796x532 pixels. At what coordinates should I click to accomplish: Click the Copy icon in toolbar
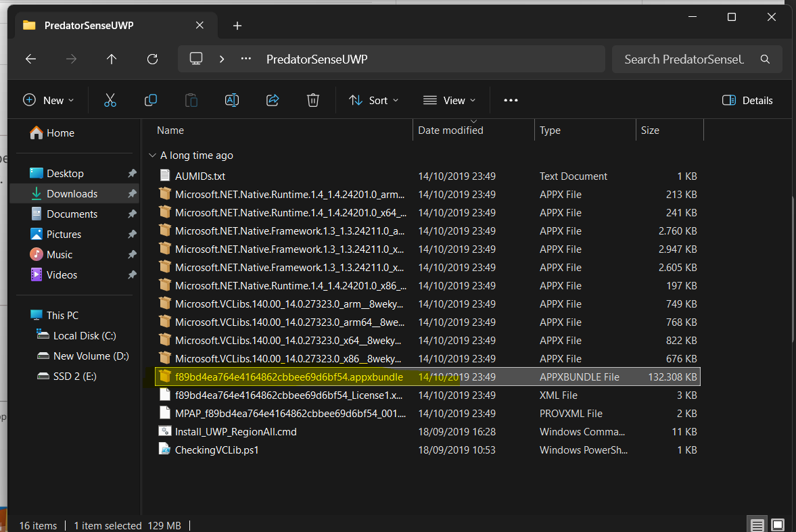coord(151,100)
